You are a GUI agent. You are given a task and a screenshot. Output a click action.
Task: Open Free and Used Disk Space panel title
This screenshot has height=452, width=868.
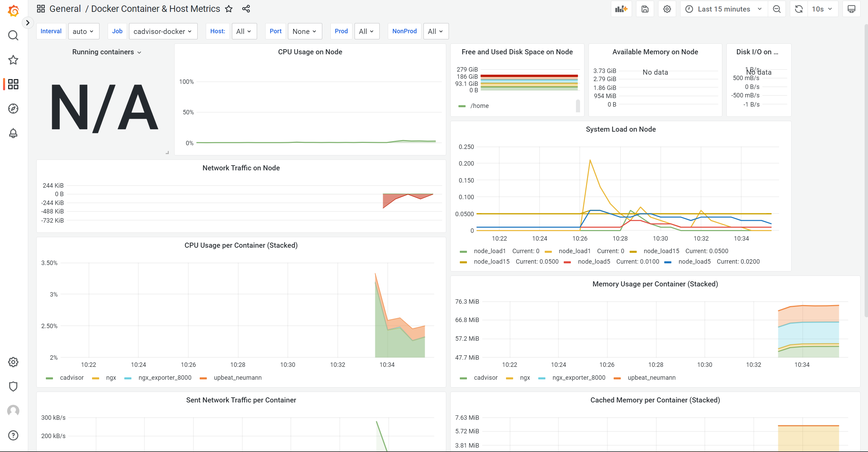(517, 52)
